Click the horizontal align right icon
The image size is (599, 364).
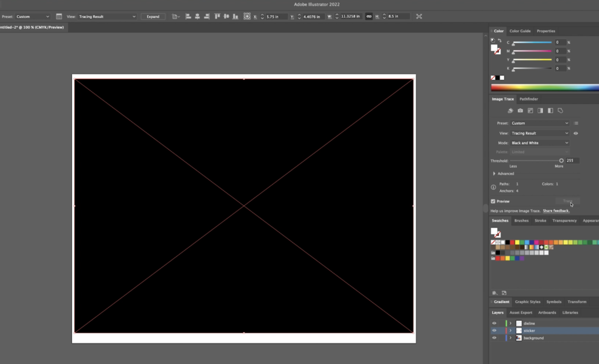(x=206, y=16)
